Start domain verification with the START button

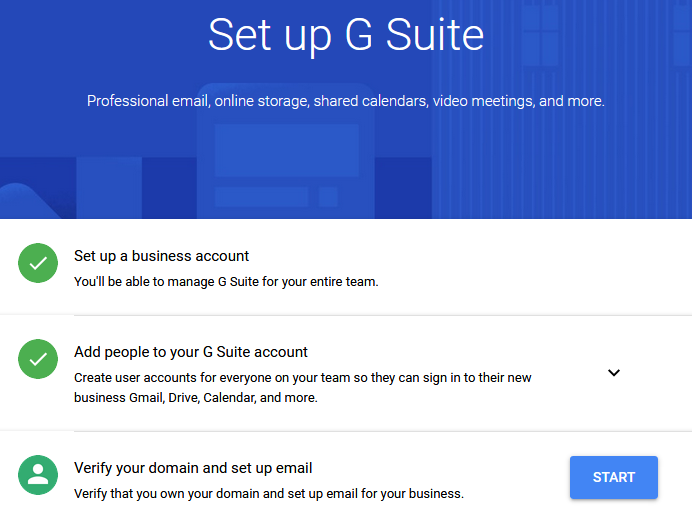coord(614,477)
